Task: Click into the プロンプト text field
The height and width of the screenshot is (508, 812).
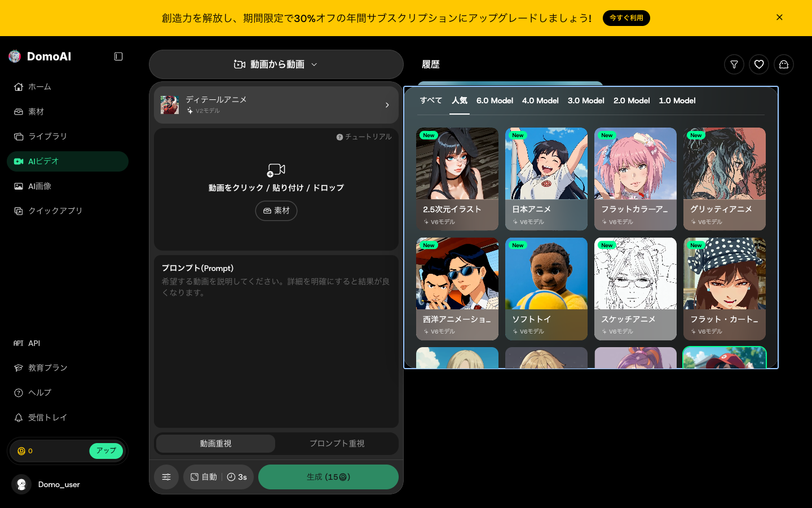Action: pyautogui.click(x=276, y=341)
